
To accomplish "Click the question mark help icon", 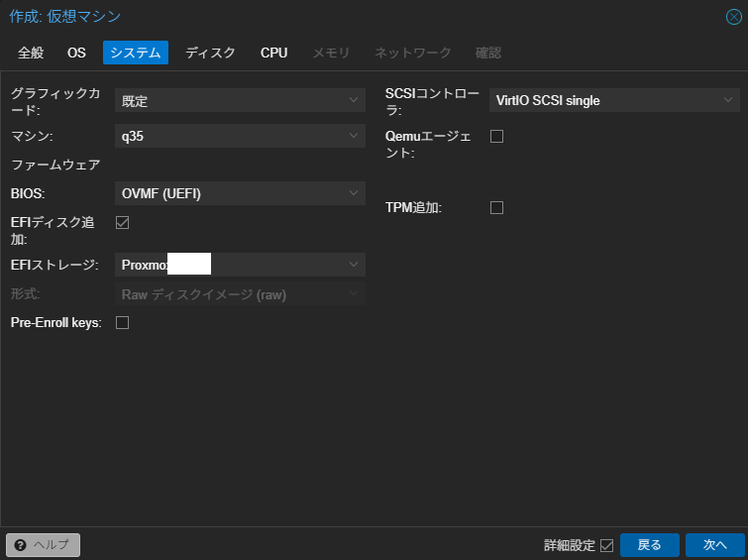I will (20, 545).
